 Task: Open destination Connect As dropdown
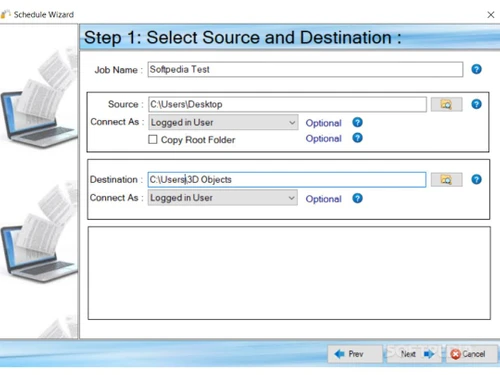(x=223, y=198)
